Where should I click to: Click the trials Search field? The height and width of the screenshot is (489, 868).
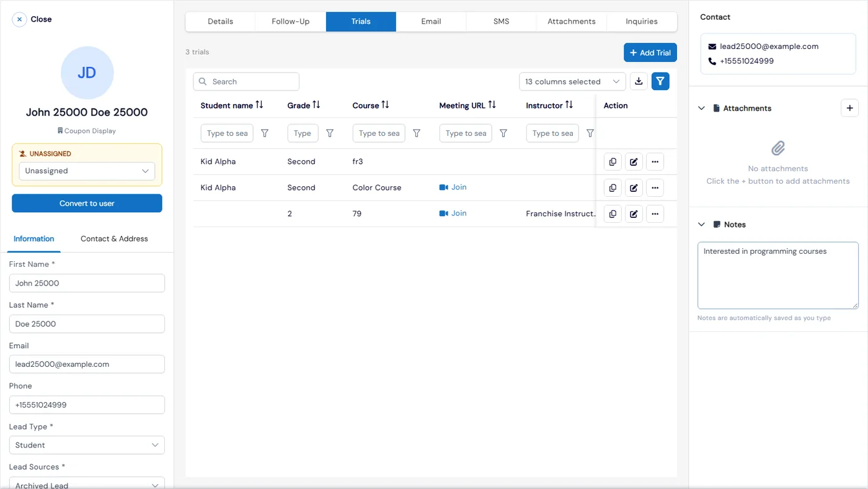[x=246, y=81]
